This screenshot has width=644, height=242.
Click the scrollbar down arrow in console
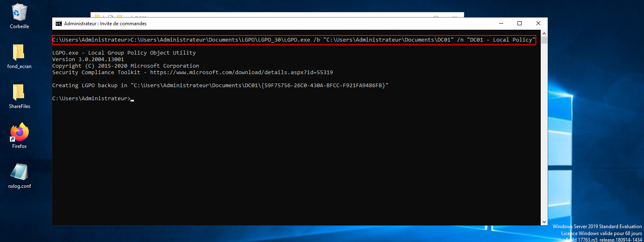point(544,222)
